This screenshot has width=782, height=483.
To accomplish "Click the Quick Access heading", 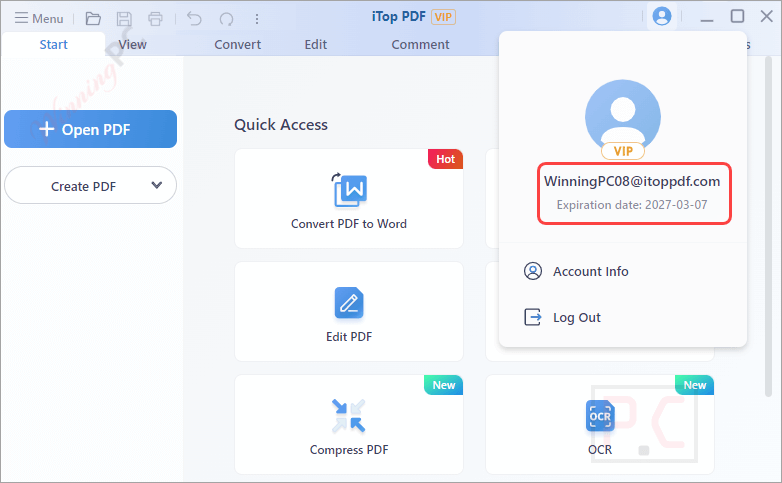I will click(x=281, y=124).
